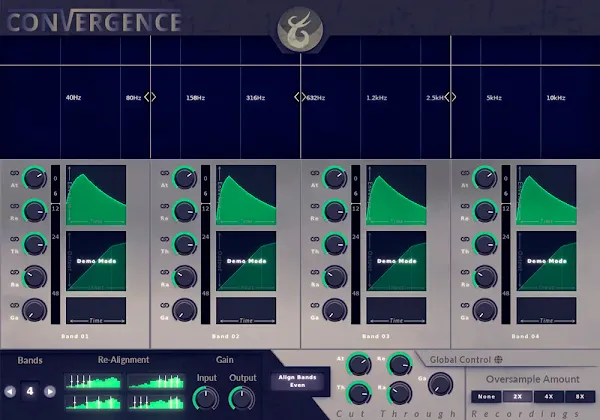
Task: Select bottom-right Re-Alignment preset thumbnail
Action: pos(156,402)
